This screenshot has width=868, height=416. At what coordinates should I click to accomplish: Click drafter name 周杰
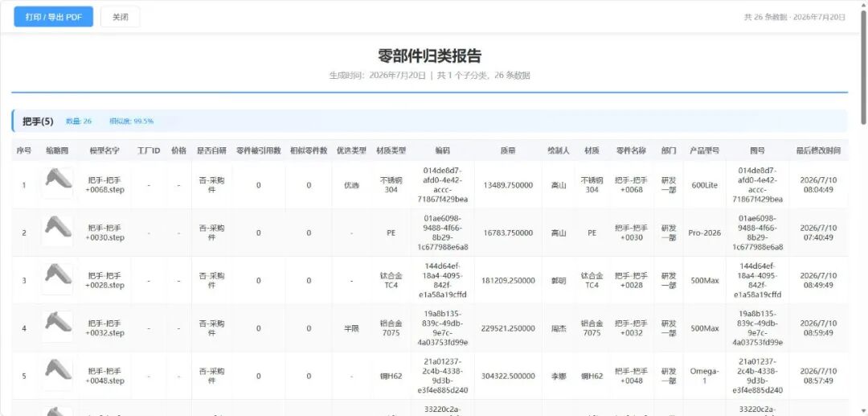[x=559, y=328]
